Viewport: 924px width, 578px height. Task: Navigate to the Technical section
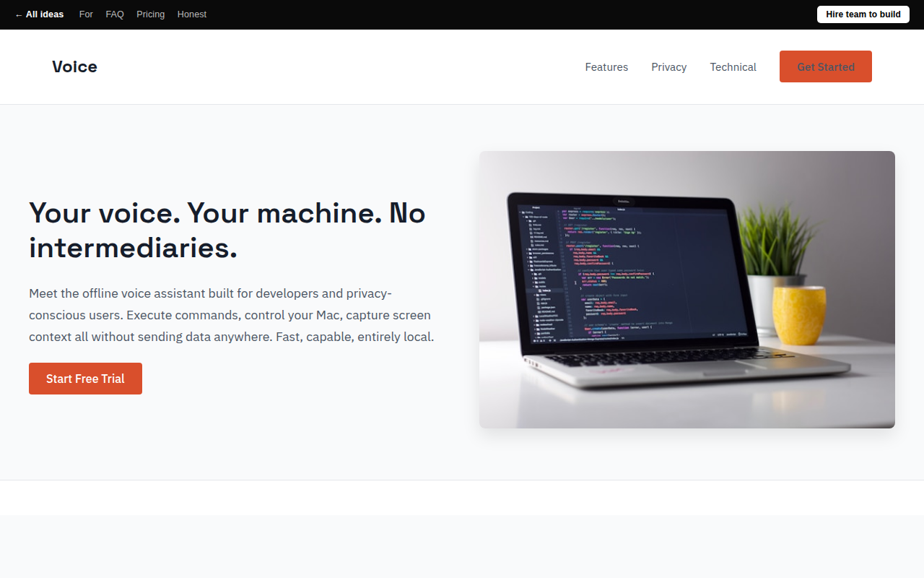coord(733,66)
